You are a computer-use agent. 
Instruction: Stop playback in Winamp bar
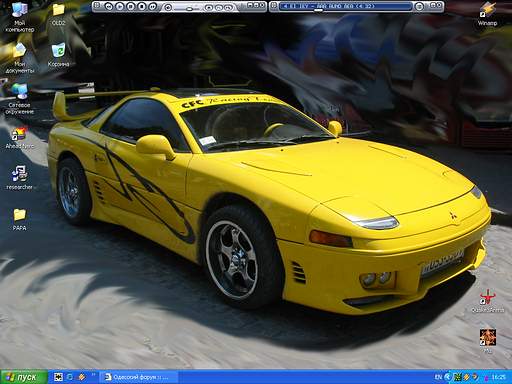coord(142,6)
